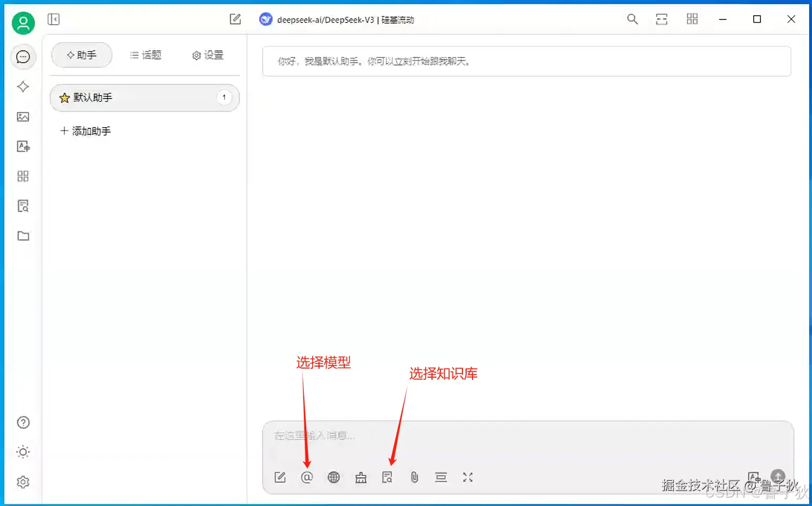This screenshot has width=812, height=506.
Task: Switch to the 话题 tab
Action: 146,55
